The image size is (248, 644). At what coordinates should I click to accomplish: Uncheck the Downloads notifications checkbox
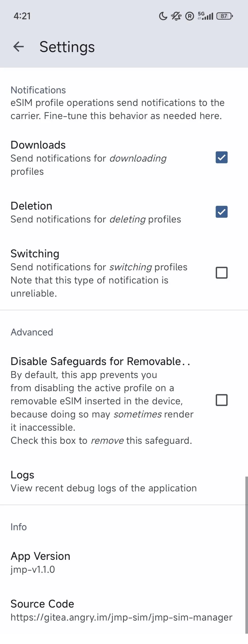(221, 158)
